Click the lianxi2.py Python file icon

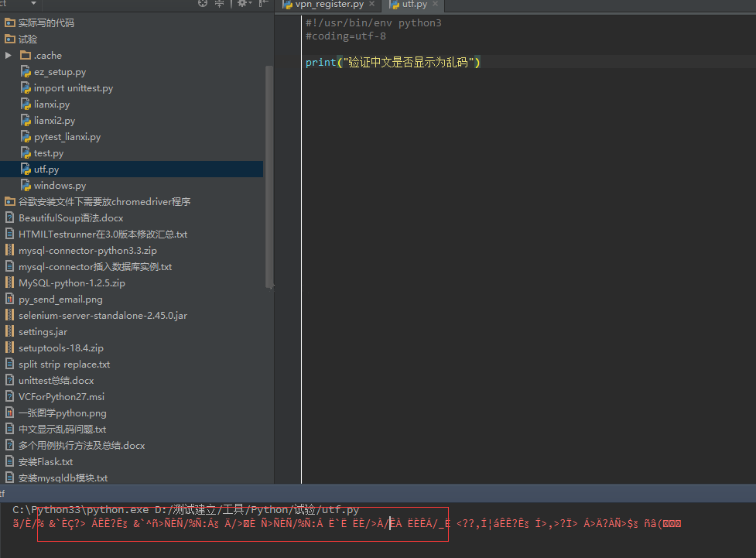coord(26,121)
